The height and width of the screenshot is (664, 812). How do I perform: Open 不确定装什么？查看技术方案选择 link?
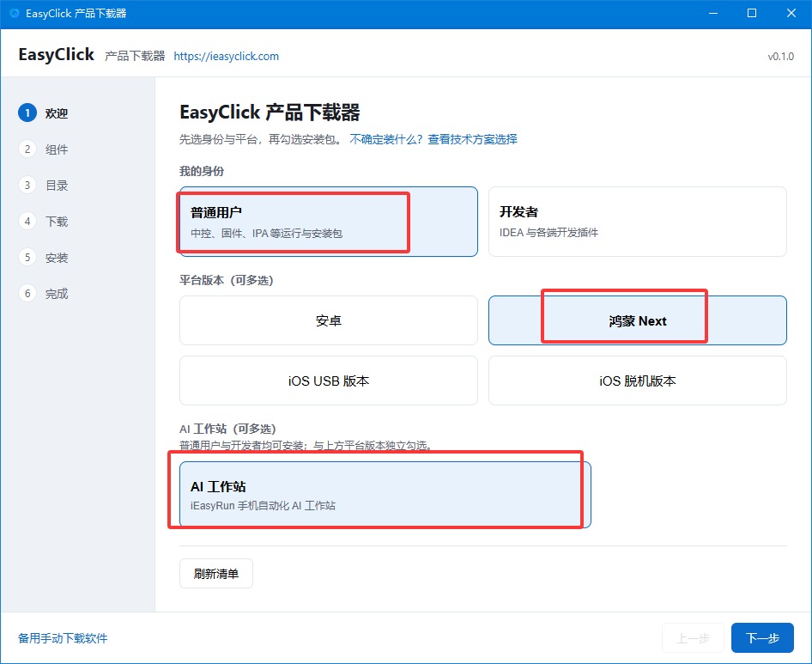point(433,139)
